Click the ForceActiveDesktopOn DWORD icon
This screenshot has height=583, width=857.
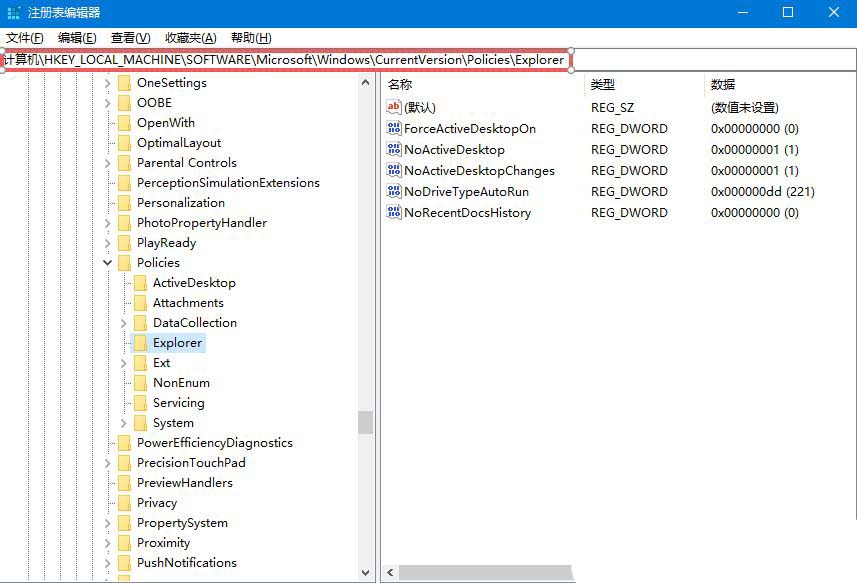pos(394,128)
